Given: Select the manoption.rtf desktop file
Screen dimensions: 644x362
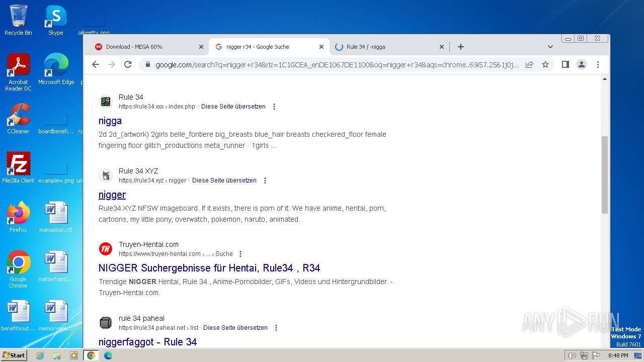Looking at the screenshot, I should point(56,217).
